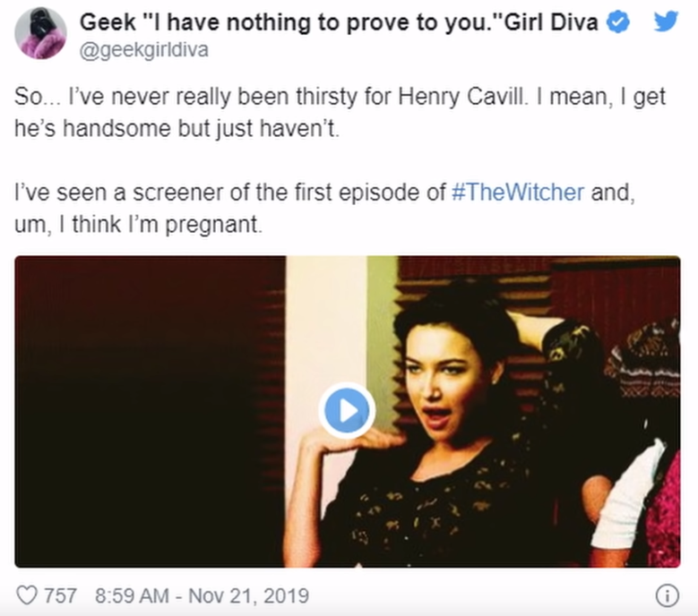Click the blue verified badge
Image resolution: width=698 pixels, height=616 pixels.
pyautogui.click(x=618, y=24)
